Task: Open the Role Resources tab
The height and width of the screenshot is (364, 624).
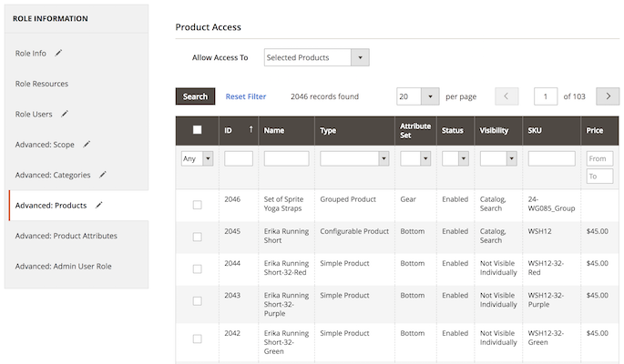Action: (x=42, y=84)
